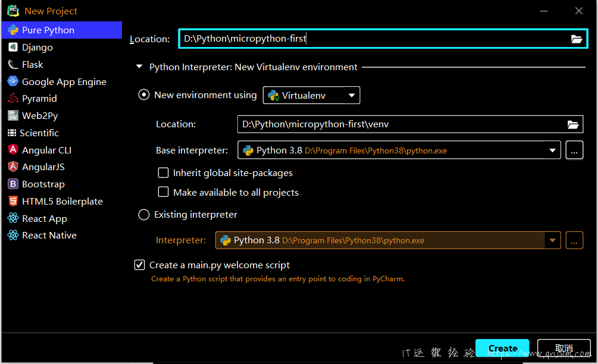This screenshot has width=598, height=364.
Task: Select Existing interpreter radio button
Action: (x=144, y=215)
